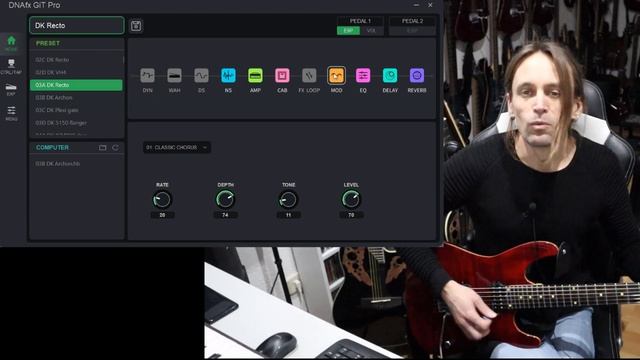Open the CTRL/TAP sidebar page
The width and height of the screenshot is (640, 360).
click(11, 66)
